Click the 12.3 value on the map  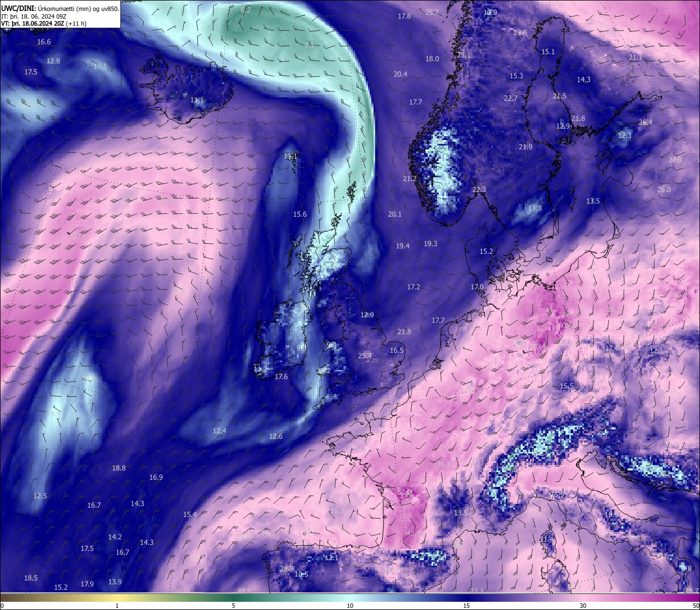[625, 136]
